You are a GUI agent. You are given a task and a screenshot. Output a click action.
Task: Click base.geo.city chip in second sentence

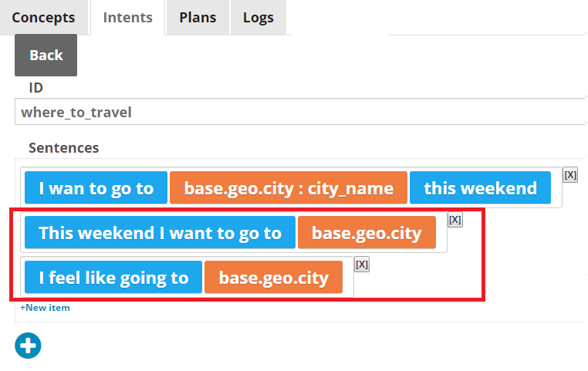367,232
